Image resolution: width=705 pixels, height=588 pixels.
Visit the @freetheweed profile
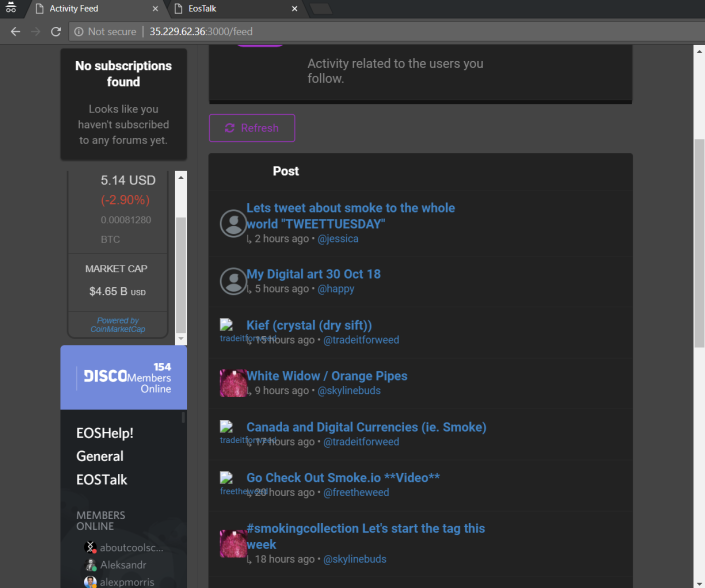[356, 493]
